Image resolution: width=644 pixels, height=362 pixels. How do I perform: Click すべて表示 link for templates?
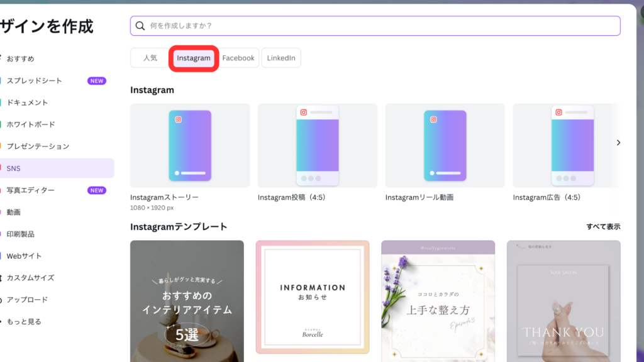pos(603,227)
